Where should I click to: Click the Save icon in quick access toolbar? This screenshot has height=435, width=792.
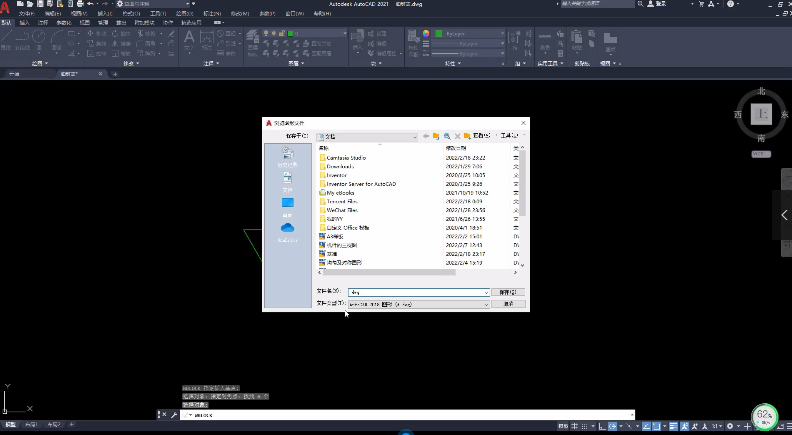pos(40,4)
